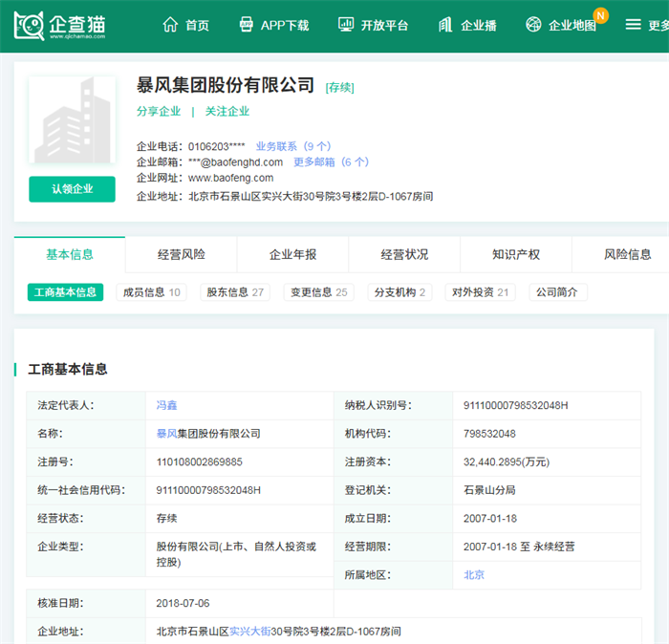
Task: Open 公司简介 sub-tab
Action: (558, 292)
